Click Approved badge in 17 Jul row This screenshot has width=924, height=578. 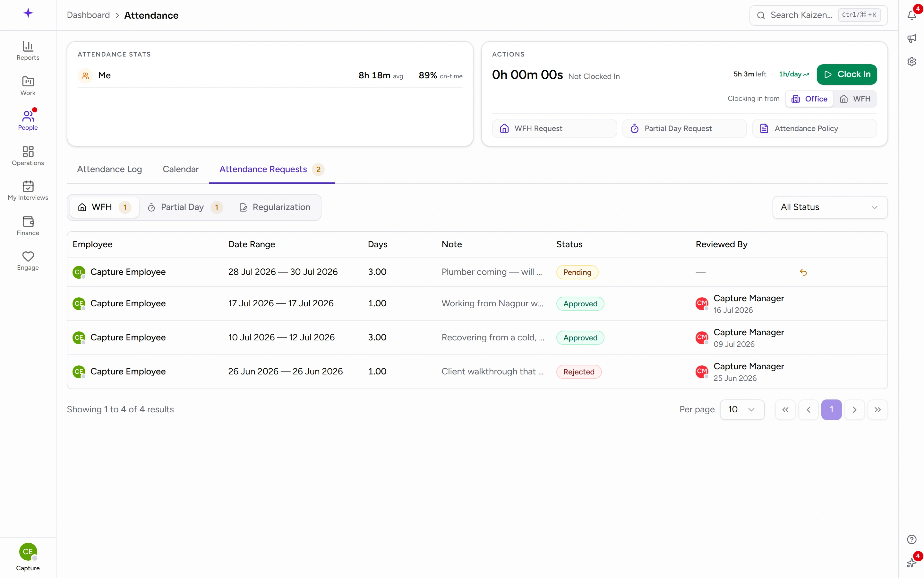(x=580, y=303)
